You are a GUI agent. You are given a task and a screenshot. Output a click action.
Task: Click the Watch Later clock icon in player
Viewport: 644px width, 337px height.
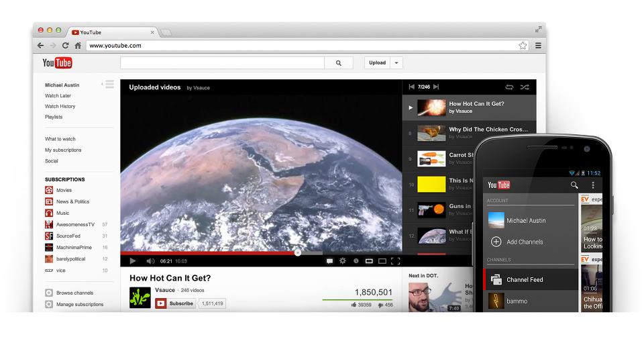pos(356,261)
